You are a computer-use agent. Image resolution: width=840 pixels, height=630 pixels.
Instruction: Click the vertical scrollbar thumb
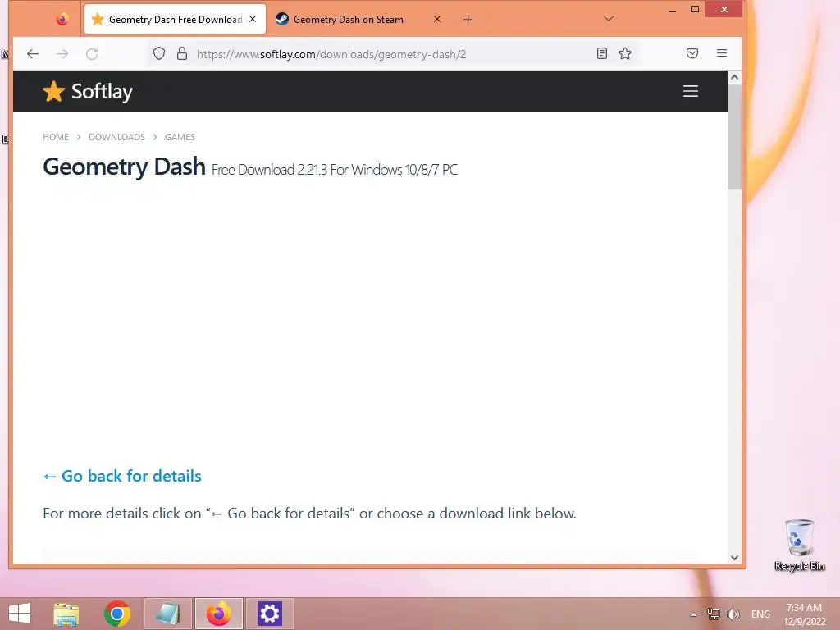pyautogui.click(x=734, y=137)
